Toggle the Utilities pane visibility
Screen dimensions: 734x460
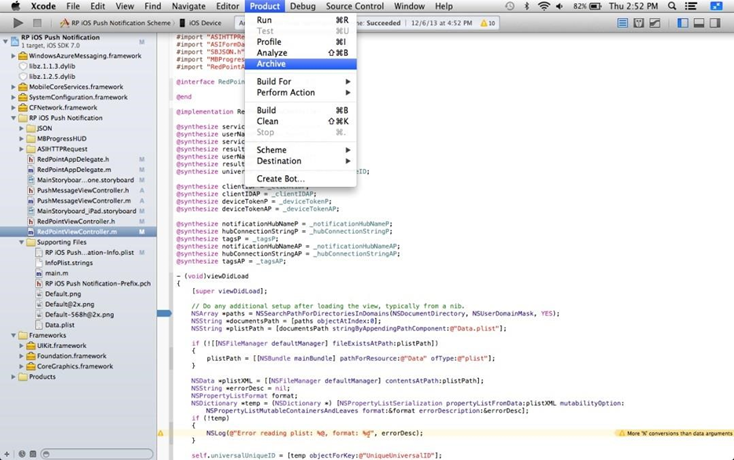coord(714,22)
